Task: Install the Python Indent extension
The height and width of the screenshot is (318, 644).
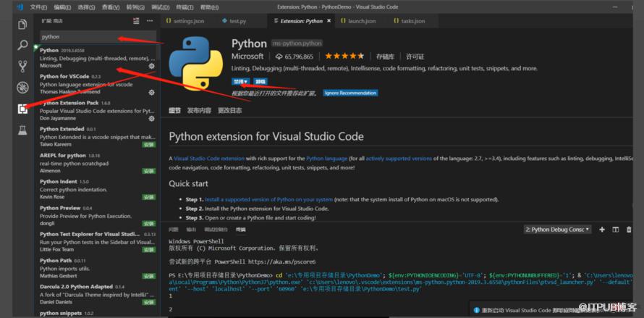Action: point(148,197)
